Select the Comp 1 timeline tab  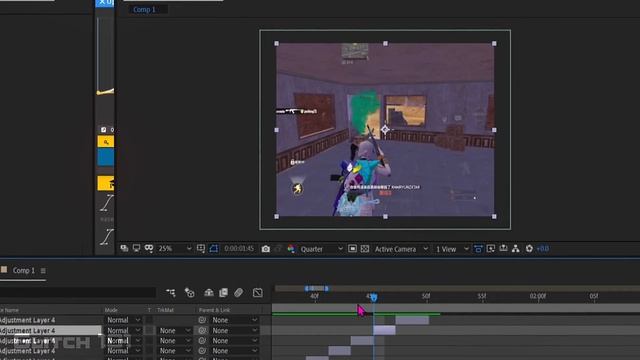(x=24, y=270)
